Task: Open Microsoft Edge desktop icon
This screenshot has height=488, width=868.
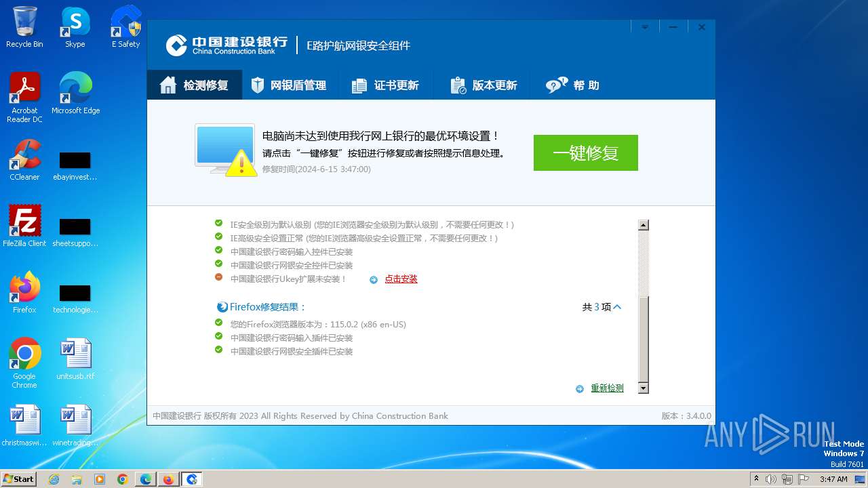Action: click(75, 94)
